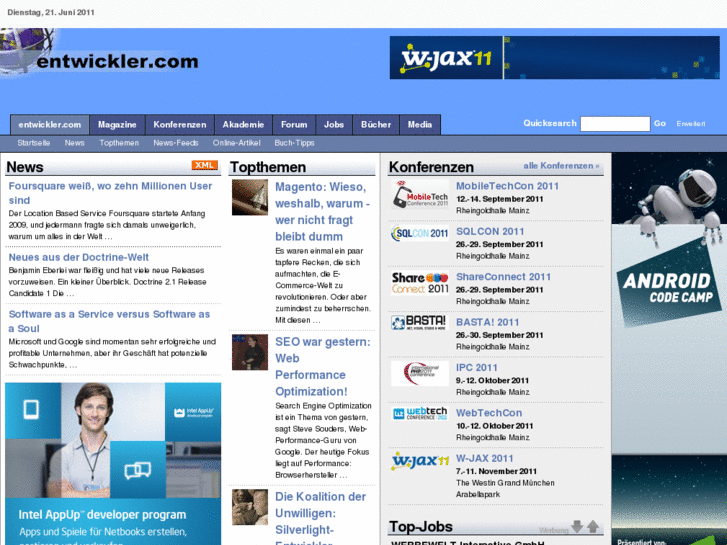Click the Top-Jobs section heading
The height and width of the screenshot is (545, 727).
click(421, 527)
